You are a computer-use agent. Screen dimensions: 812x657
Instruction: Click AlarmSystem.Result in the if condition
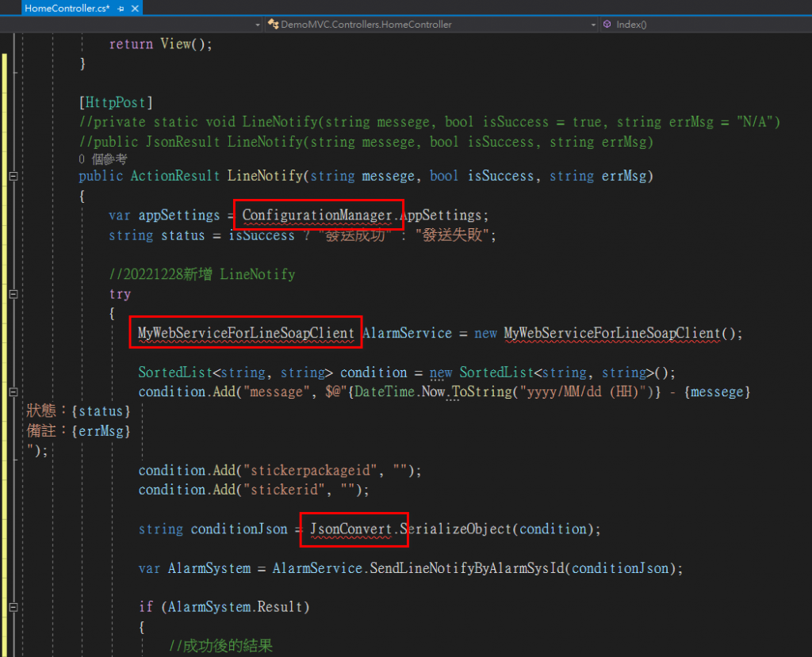235,607
